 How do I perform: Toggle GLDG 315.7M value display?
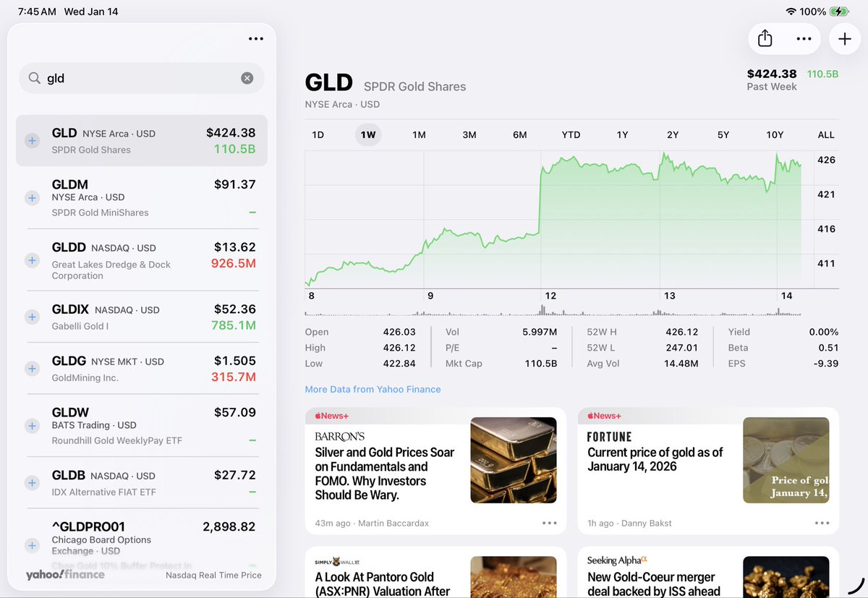(x=233, y=377)
